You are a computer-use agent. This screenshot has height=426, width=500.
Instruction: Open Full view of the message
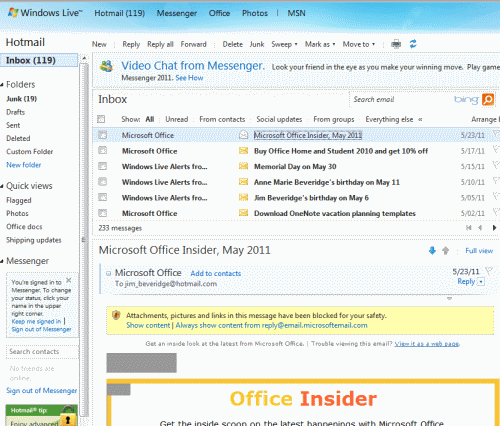[479, 251]
